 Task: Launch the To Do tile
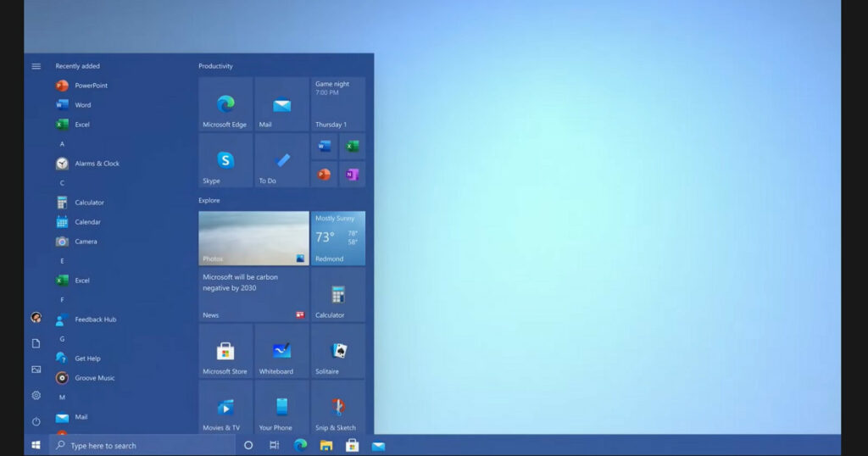click(281, 160)
